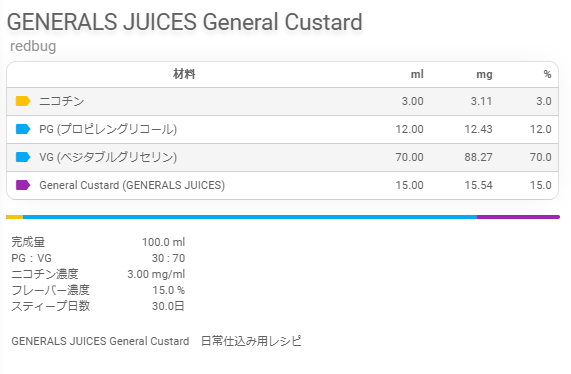Click the 材料 column header
The width and height of the screenshot is (571, 374).
pos(184,74)
